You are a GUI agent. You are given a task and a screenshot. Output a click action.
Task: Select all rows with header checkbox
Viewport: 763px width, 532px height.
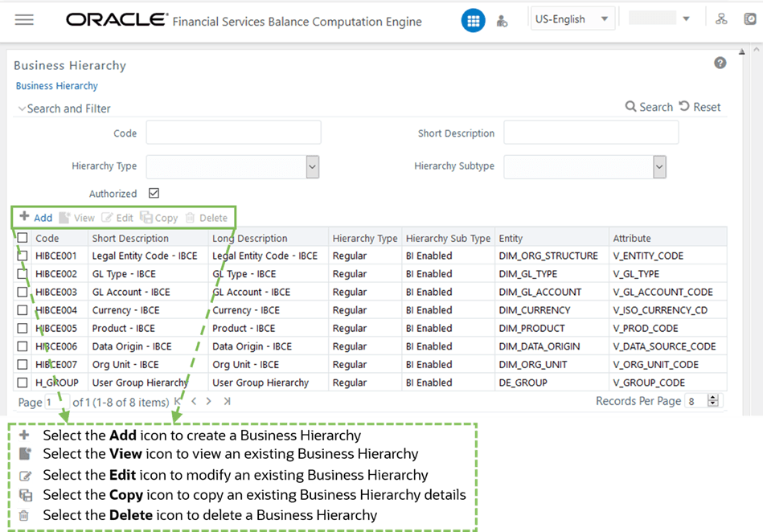23,238
